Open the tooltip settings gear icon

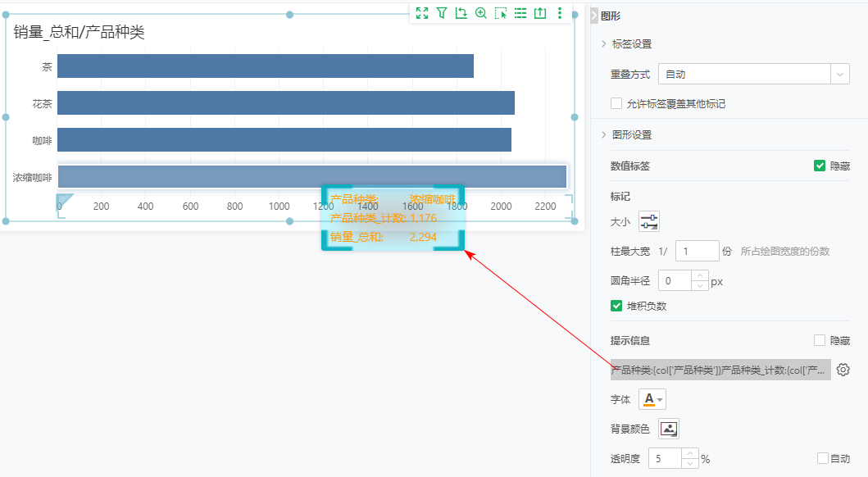[x=843, y=370]
